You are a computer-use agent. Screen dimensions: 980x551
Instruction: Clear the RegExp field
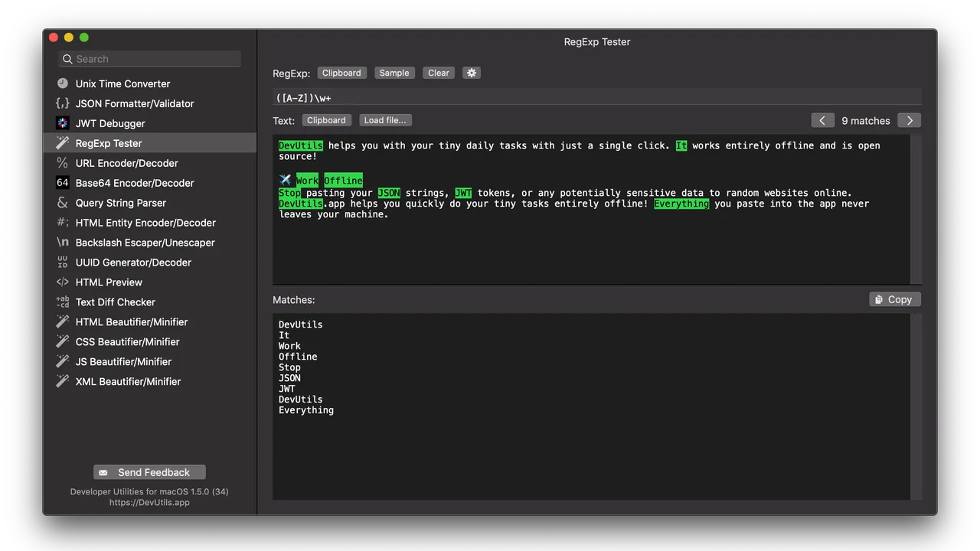[x=439, y=73]
